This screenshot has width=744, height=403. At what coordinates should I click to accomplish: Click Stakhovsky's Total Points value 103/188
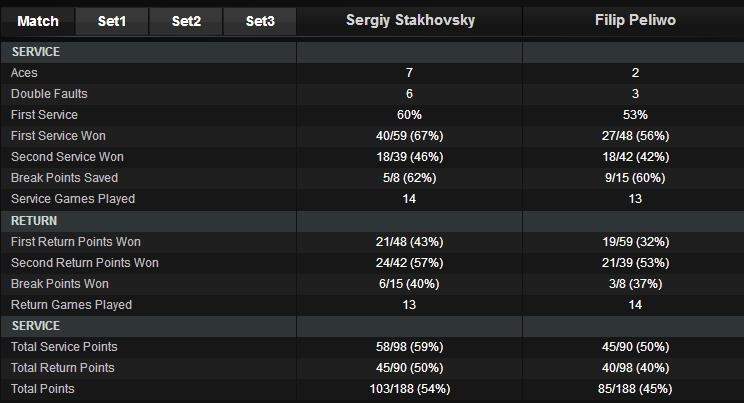(409, 389)
